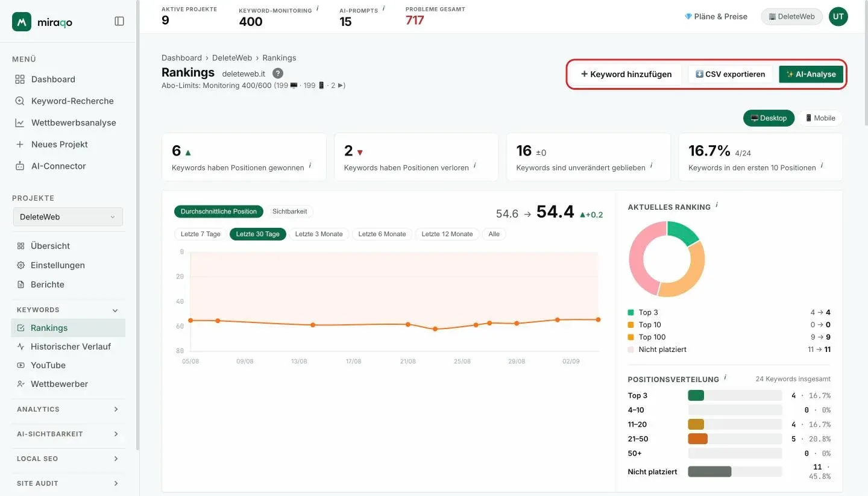Click the Einstellungen gear icon
This screenshot has height=496, width=868.
(x=20, y=265)
